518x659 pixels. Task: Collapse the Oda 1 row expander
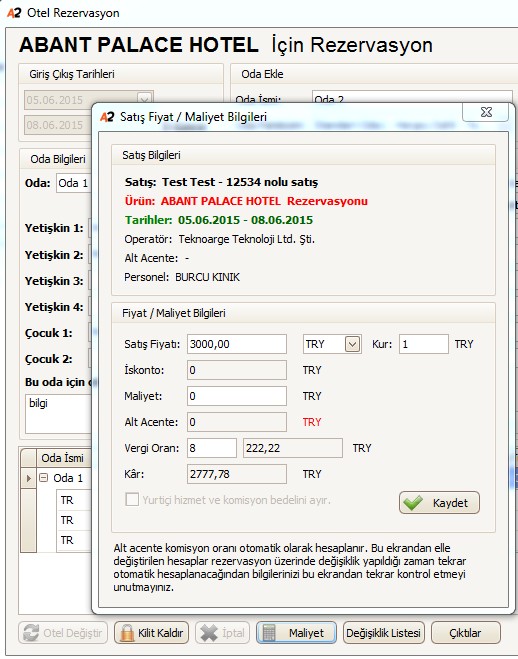44,478
